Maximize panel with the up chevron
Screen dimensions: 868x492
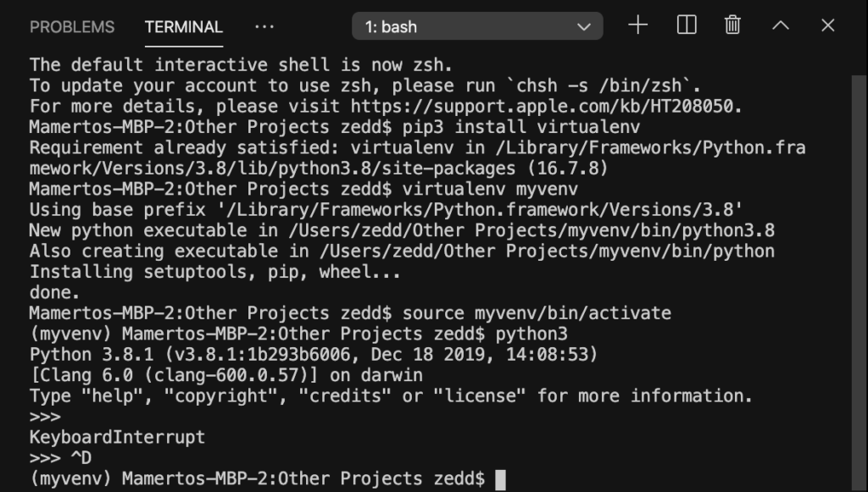pyautogui.click(x=781, y=25)
